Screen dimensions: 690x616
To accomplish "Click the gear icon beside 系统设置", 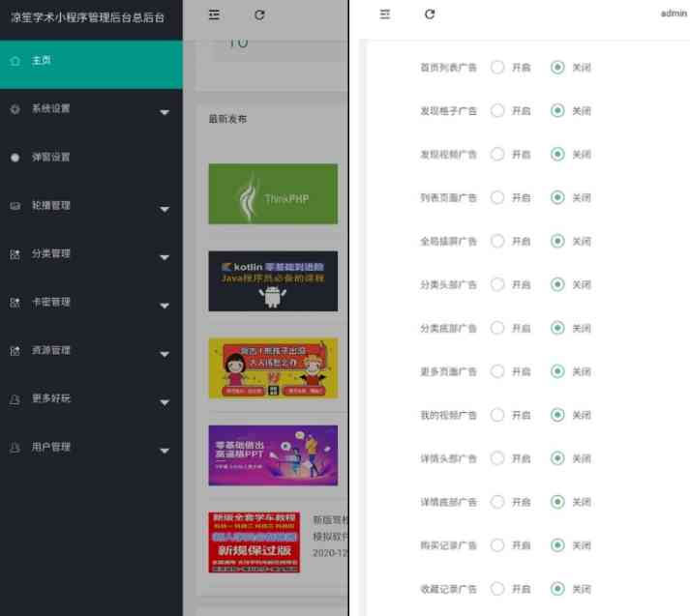I will coord(15,109).
